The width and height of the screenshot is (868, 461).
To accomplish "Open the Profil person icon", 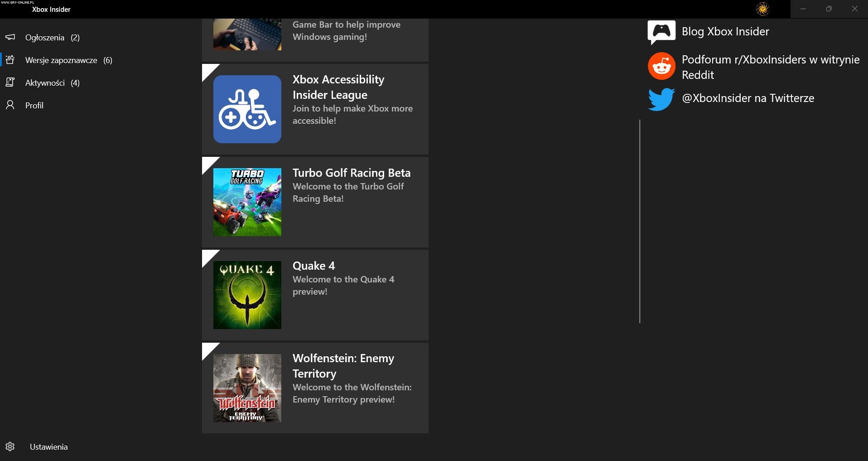I will [x=10, y=105].
